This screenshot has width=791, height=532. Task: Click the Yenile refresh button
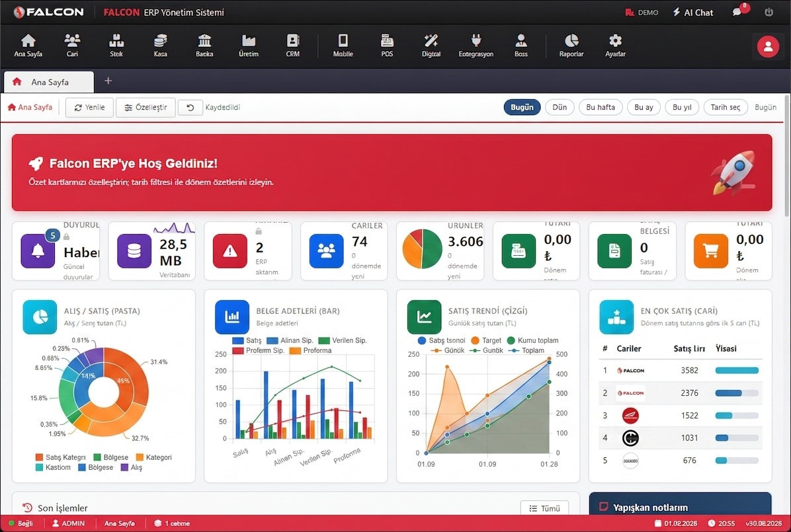[x=89, y=108]
